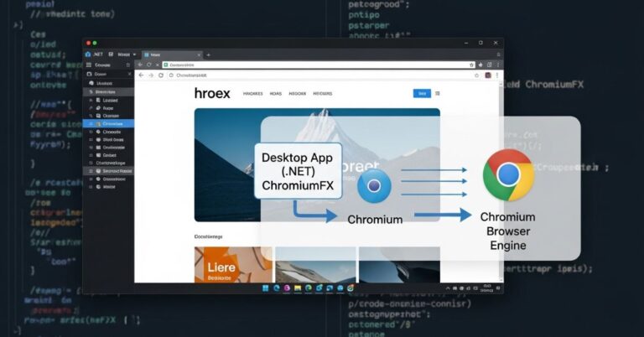This screenshot has height=337, width=644.
Task: Click the hroex site logo
Action: [x=212, y=94]
